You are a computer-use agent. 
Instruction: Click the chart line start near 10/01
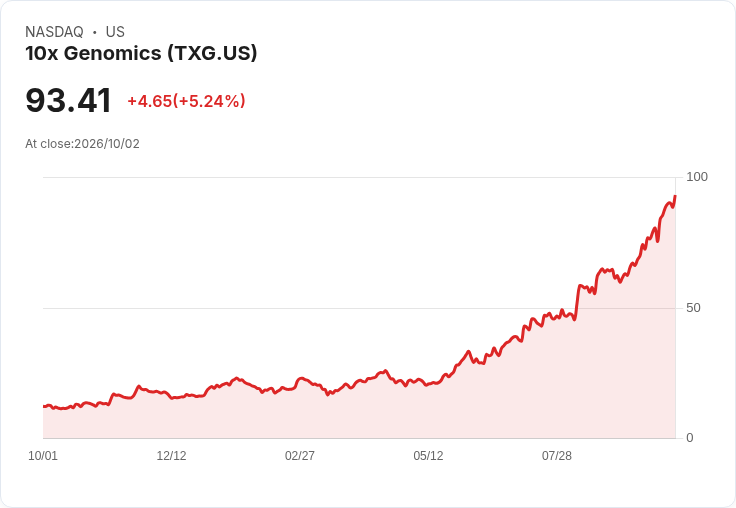pos(44,406)
